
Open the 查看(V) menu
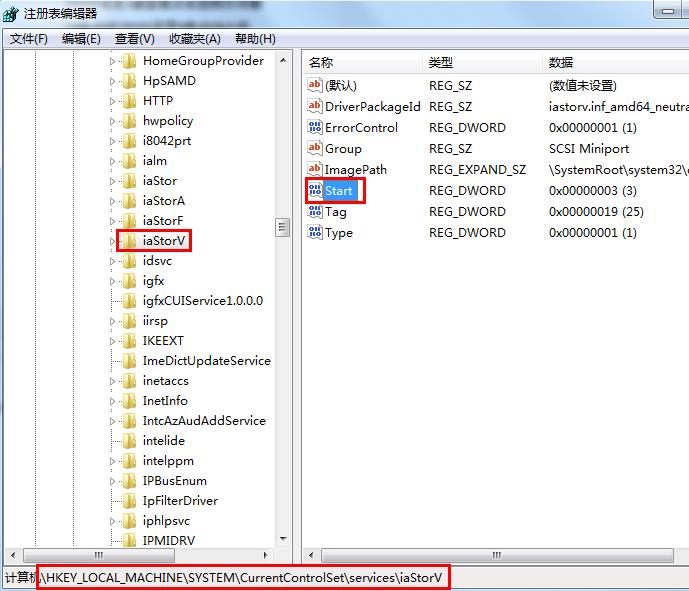(134, 39)
